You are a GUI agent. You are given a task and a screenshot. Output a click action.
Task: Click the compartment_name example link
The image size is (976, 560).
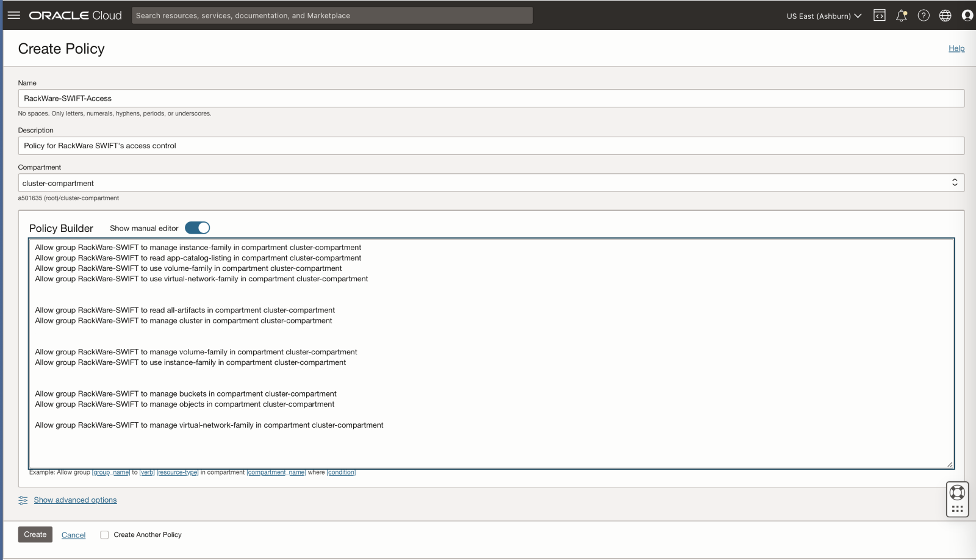pyautogui.click(x=276, y=473)
